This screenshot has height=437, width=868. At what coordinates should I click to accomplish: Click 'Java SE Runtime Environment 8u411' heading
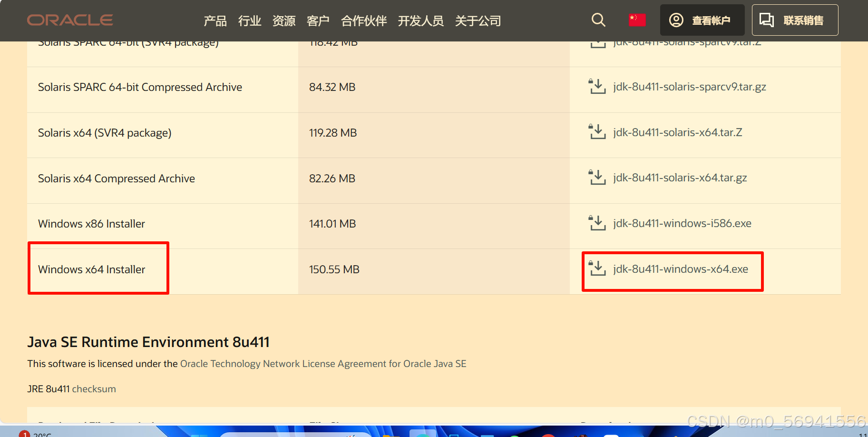click(x=148, y=342)
